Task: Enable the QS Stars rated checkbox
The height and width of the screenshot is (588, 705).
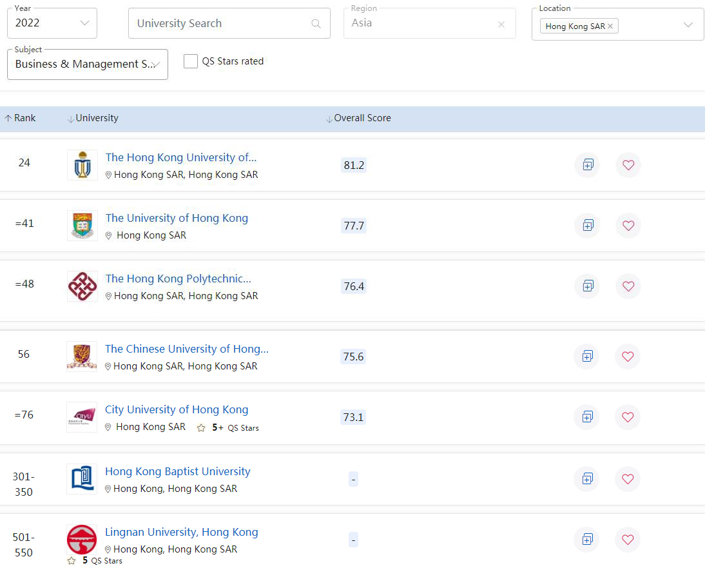Action: tap(191, 61)
